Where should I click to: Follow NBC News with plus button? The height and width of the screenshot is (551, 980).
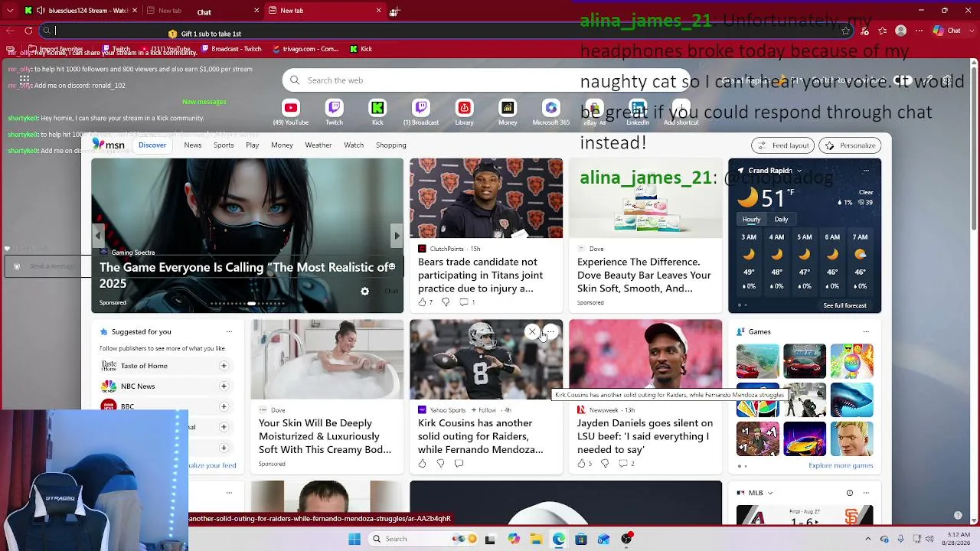(x=224, y=386)
